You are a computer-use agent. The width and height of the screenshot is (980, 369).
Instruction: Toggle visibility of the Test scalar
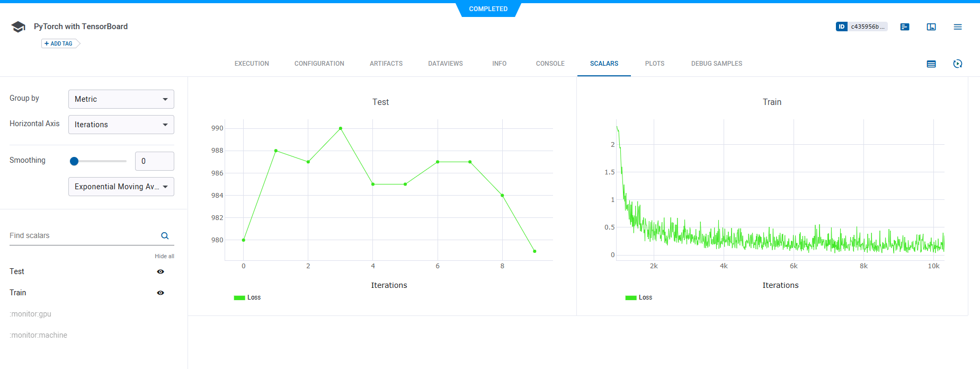tap(161, 271)
